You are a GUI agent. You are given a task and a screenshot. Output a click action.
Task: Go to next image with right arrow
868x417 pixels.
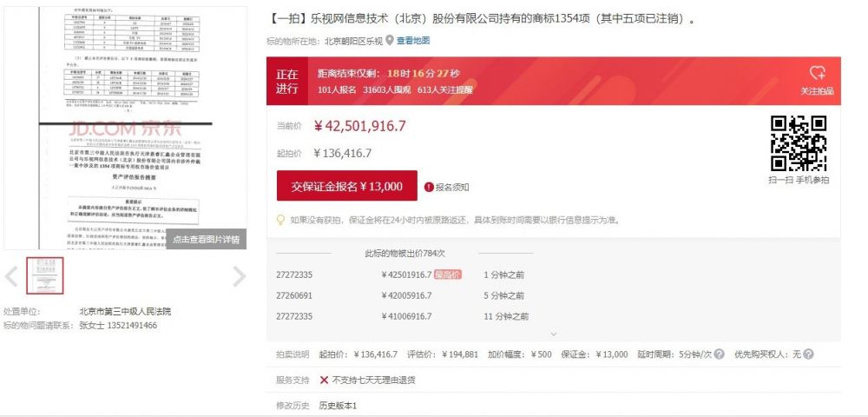tap(239, 277)
